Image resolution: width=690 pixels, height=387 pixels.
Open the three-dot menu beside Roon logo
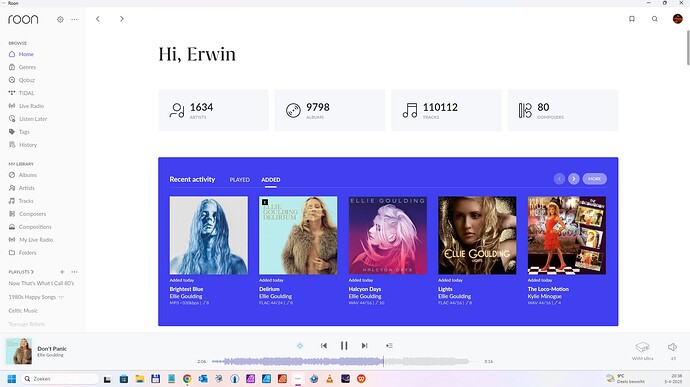[74, 19]
